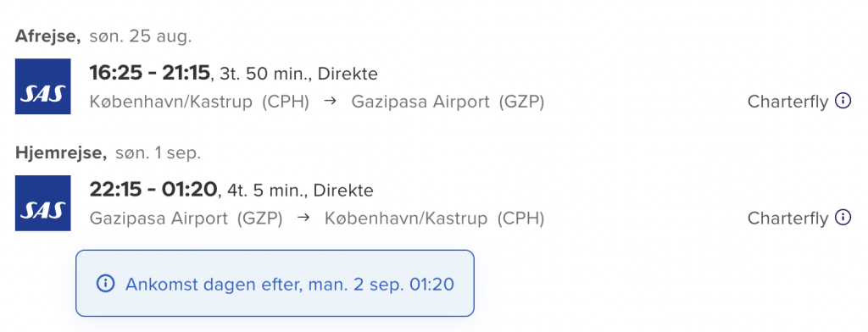This screenshot has height=332, width=868.
Task: Click Gazipasa Airport (GZP) as return origin
Action: [x=186, y=219]
